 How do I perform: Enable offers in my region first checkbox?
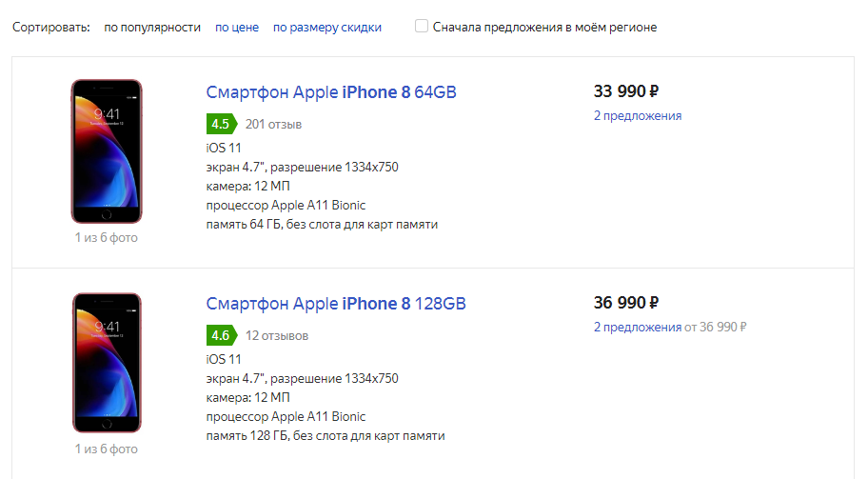click(x=422, y=27)
